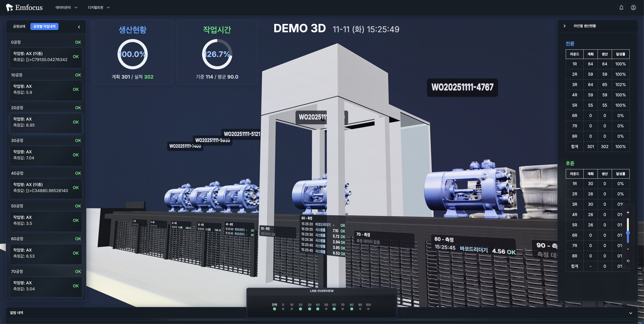
Task: Switch to the 공정상태 tab
Action: [19, 27]
